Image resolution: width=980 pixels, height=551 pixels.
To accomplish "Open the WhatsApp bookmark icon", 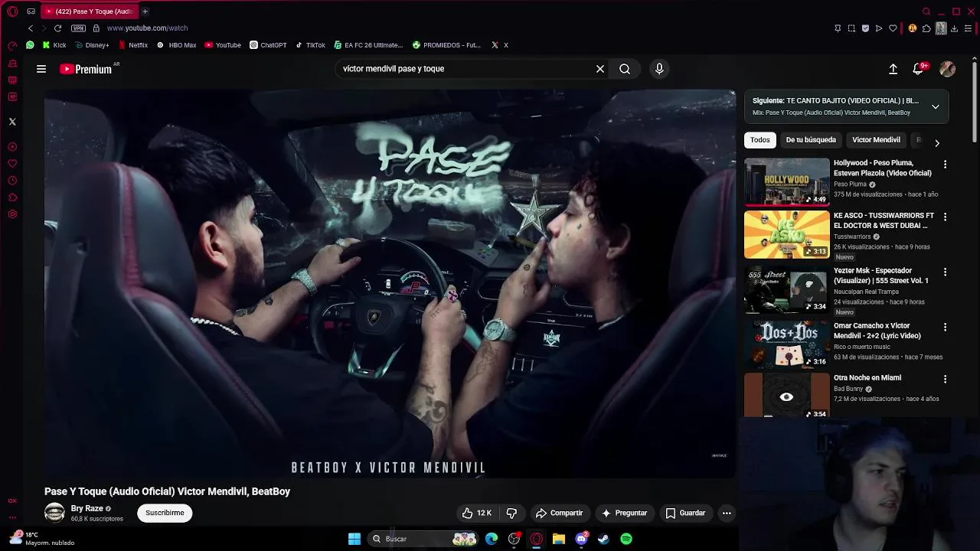I will click(30, 45).
